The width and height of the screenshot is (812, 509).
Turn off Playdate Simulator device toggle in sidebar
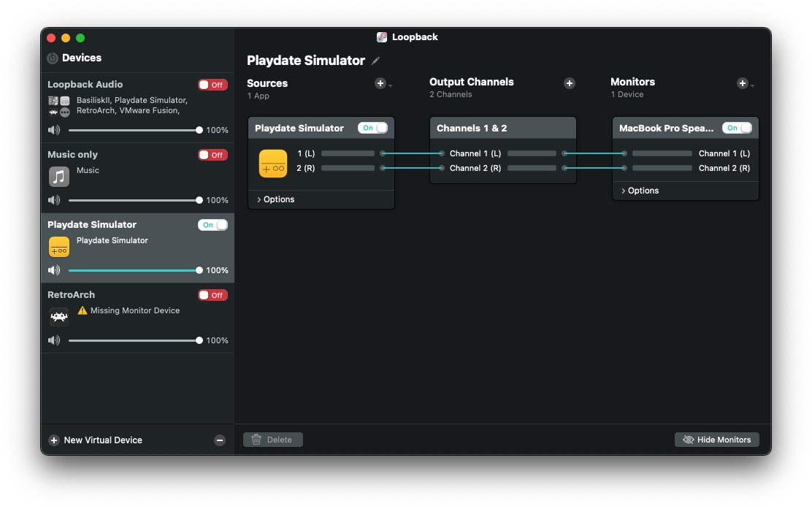click(212, 225)
